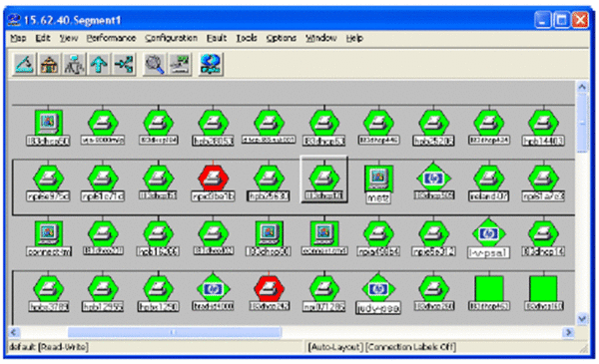Open the magnifying glass locate tool
599x364 pixels.
[x=154, y=64]
